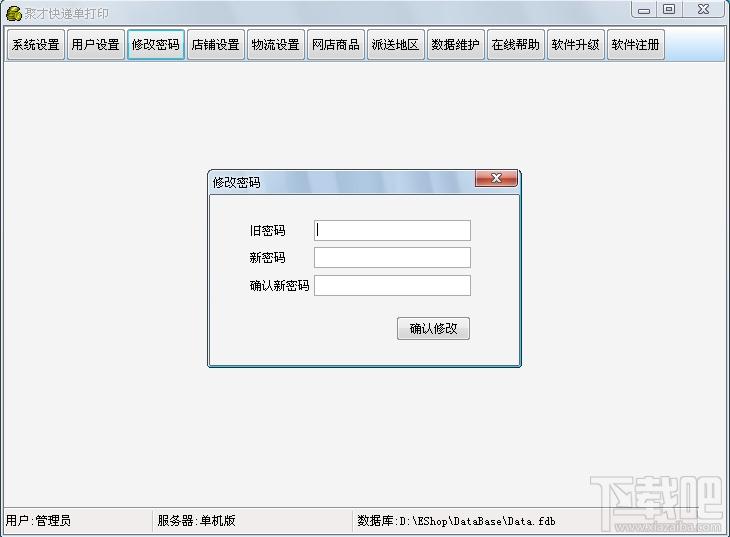Switch to 用户设置 tab

tap(96, 45)
